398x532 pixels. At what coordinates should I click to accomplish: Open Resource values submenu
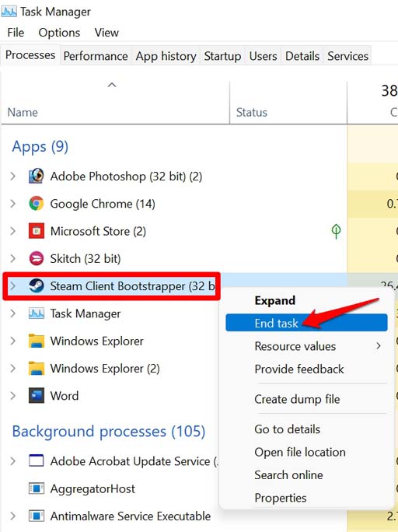tap(306, 346)
